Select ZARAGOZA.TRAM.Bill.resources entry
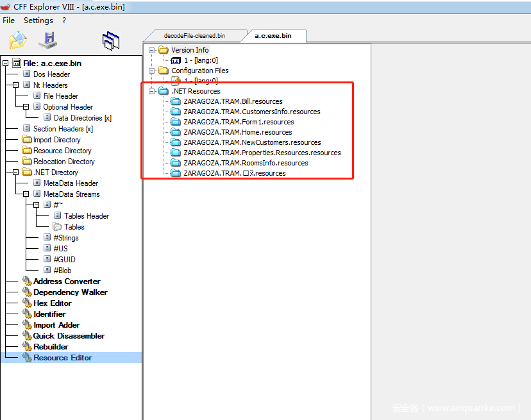This screenshot has width=531, height=420. coord(233,101)
